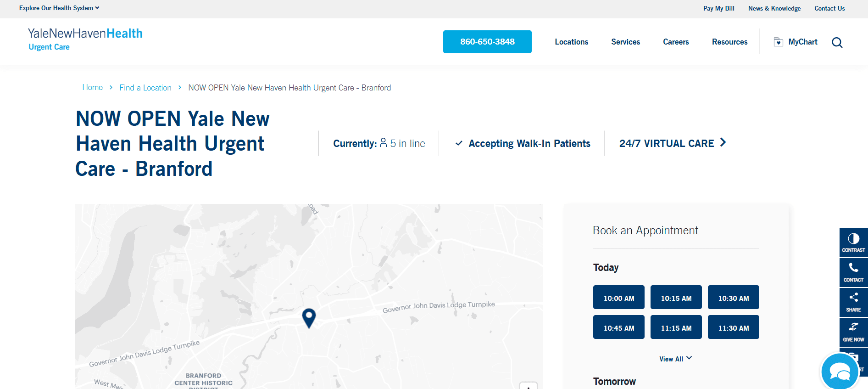Expand View All appointment times
The image size is (868, 389).
676,359
